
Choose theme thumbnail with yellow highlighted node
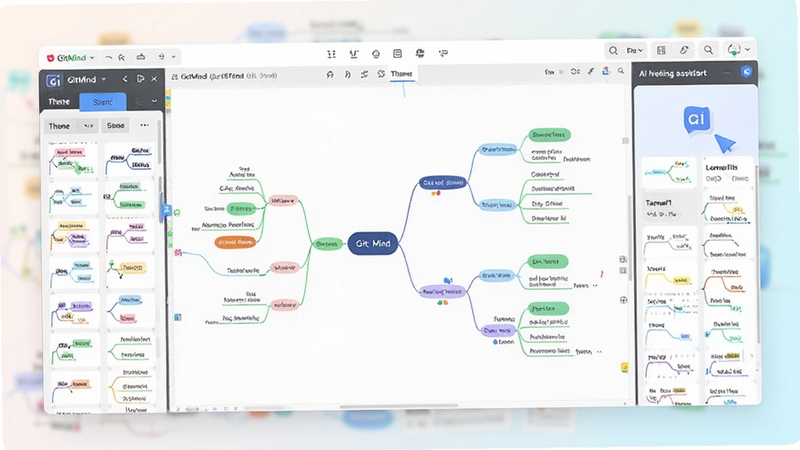[130, 272]
